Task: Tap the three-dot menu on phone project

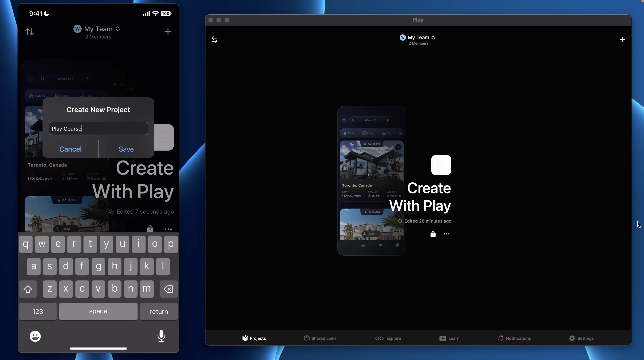Action: [168, 229]
